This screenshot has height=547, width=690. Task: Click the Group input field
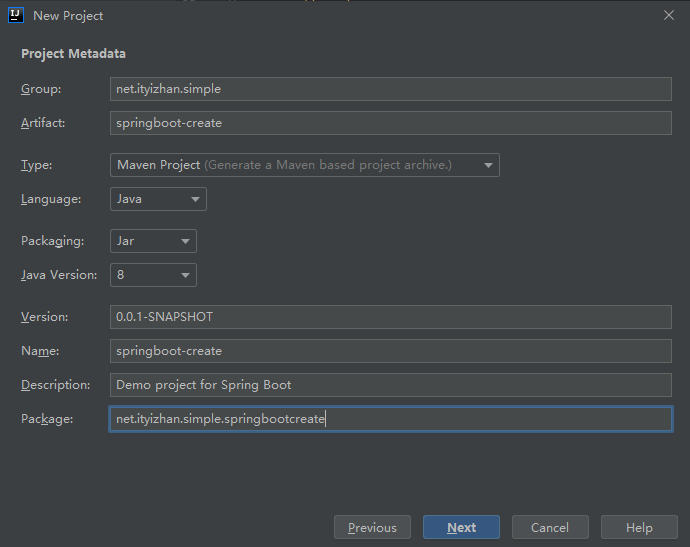click(x=391, y=89)
